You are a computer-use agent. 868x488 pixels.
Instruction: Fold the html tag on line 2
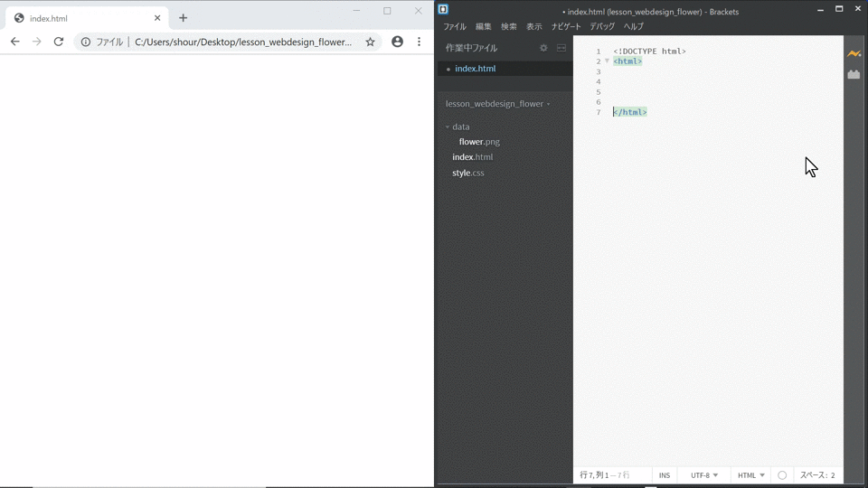point(607,61)
